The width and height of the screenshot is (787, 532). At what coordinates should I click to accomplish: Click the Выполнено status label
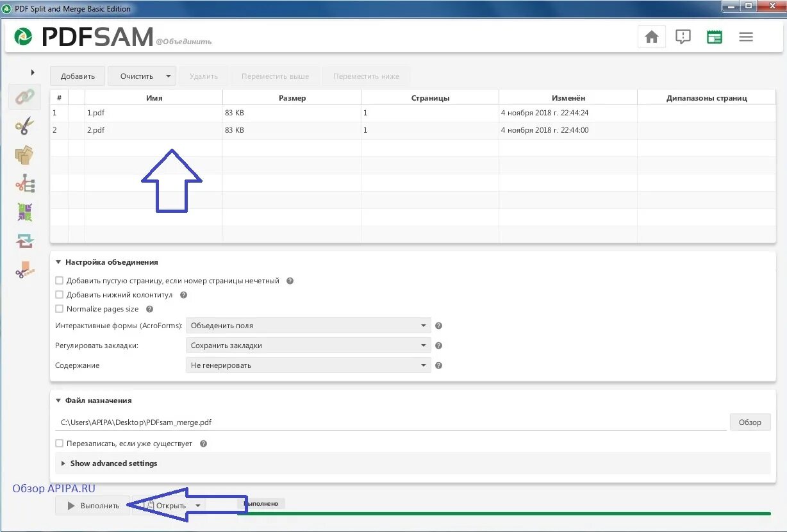261,504
